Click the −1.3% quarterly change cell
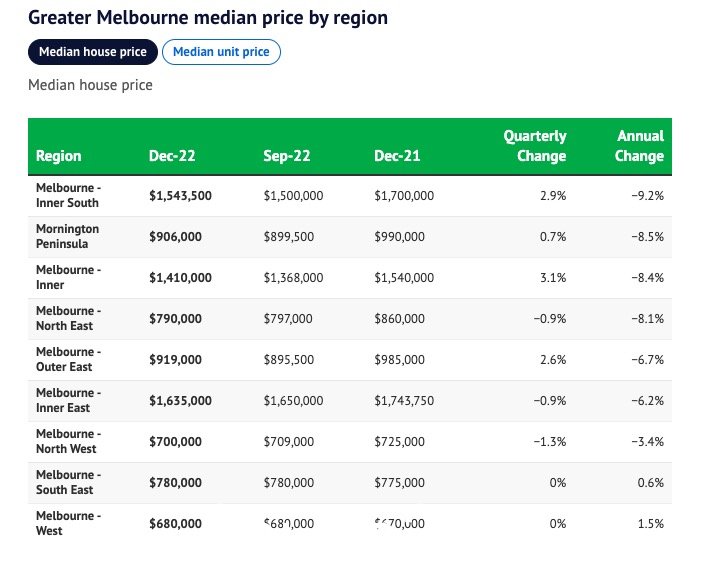This screenshot has height=563, width=717. pyautogui.click(x=550, y=441)
